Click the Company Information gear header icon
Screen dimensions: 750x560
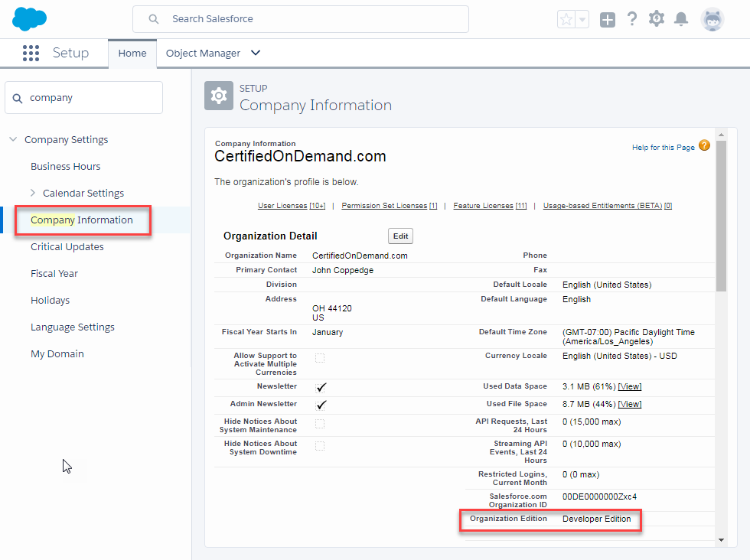219,96
